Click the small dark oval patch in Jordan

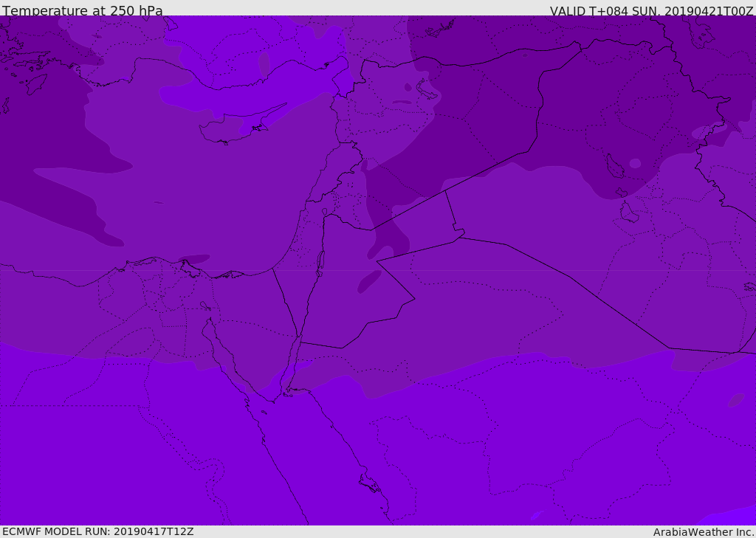click(370, 281)
